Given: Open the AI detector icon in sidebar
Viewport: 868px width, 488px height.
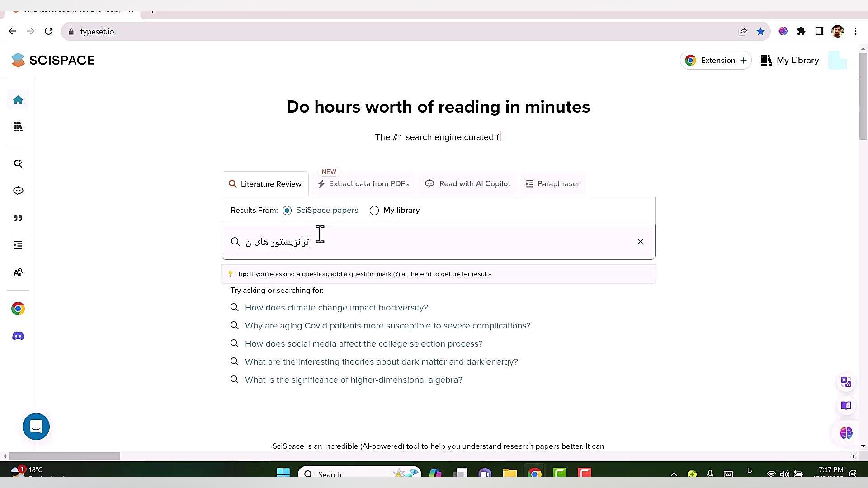Looking at the screenshot, I should pyautogui.click(x=18, y=272).
